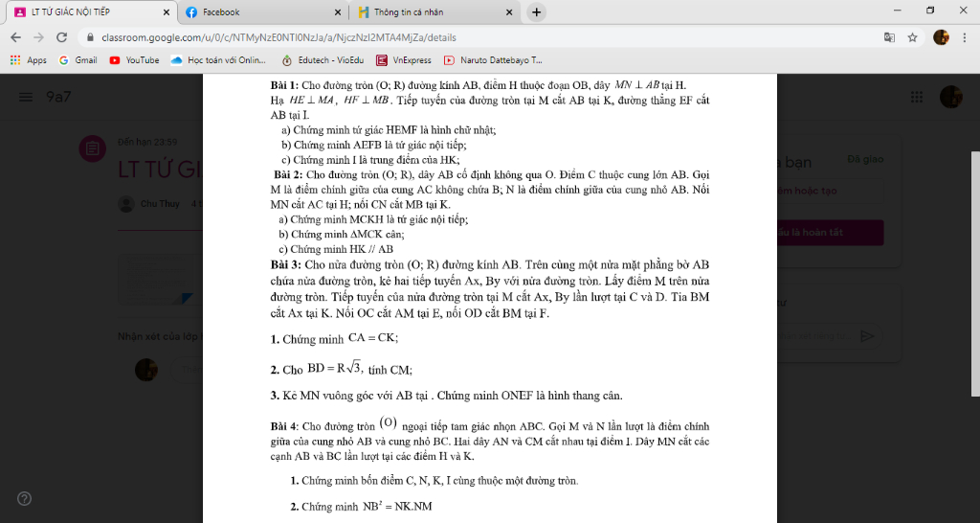Click text 'Chứng minh ΔMCK cân'
980x523 pixels.
[x=346, y=235]
